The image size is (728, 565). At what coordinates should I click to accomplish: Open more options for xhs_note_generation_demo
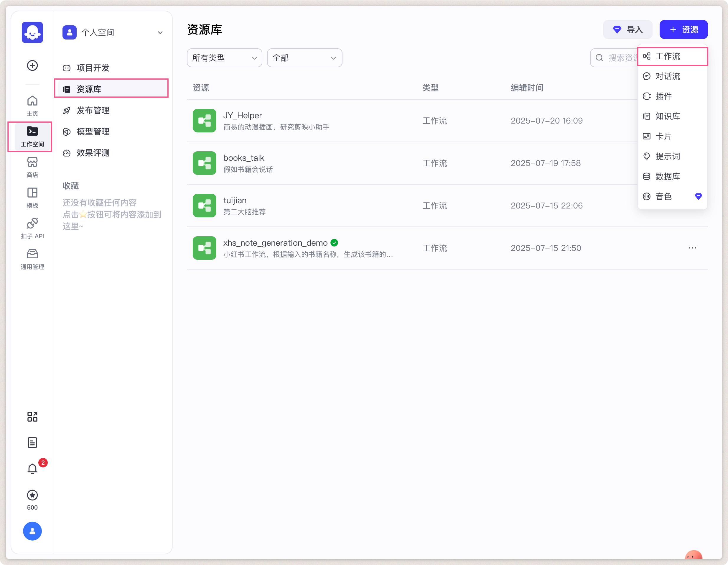692,248
